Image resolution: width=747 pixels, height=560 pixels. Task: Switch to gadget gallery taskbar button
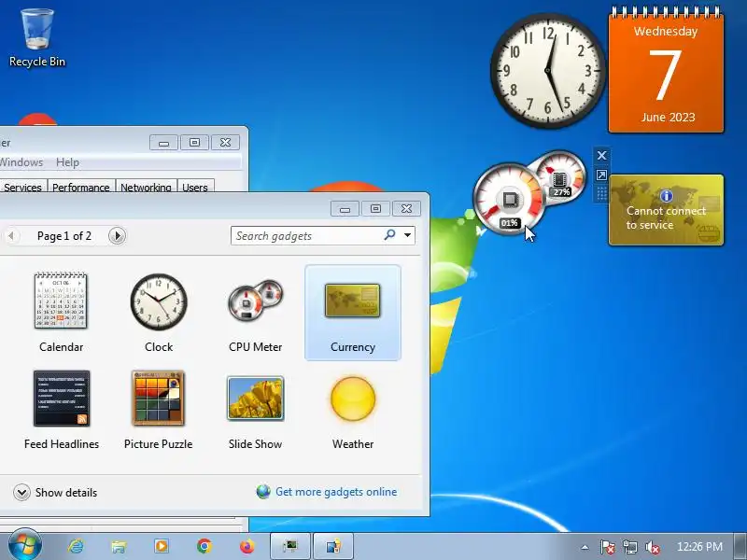coord(333,546)
